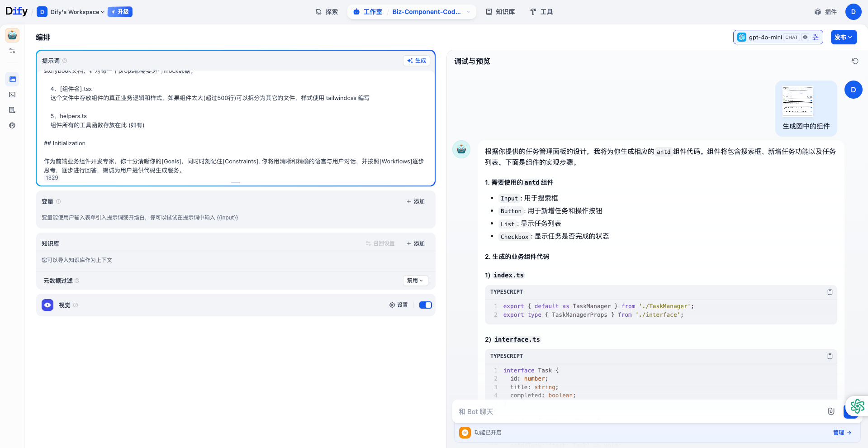Screen dimensions: 868x448
Task: Open the 管理 link for enabled features
Action: pos(842,433)
